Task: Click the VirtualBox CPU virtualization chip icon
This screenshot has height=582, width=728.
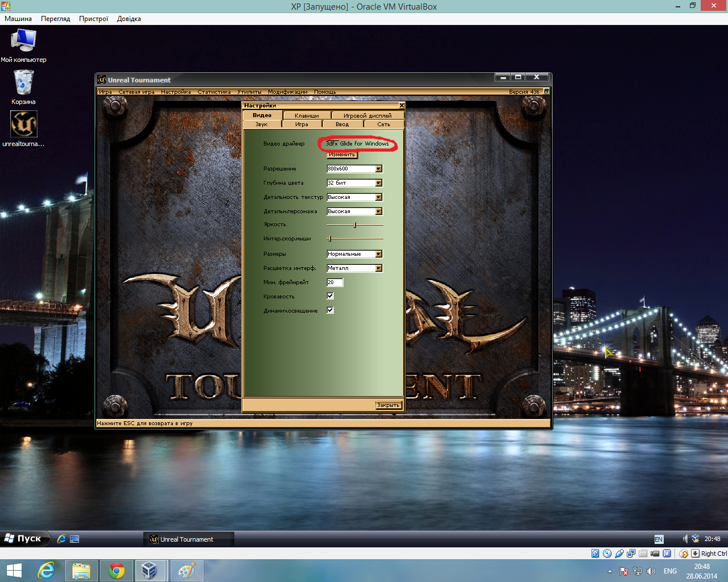Action: [667, 554]
